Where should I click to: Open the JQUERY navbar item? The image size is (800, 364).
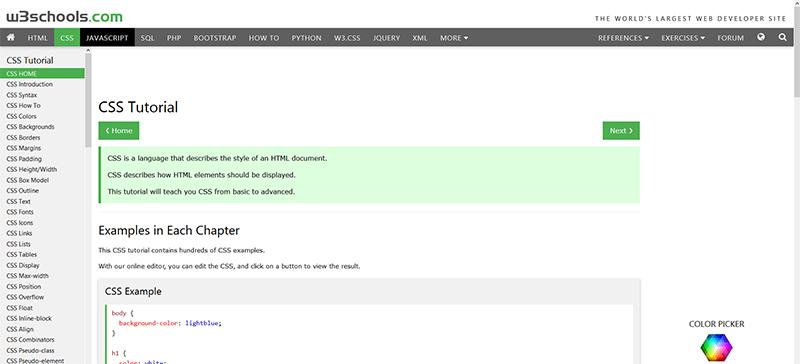386,38
